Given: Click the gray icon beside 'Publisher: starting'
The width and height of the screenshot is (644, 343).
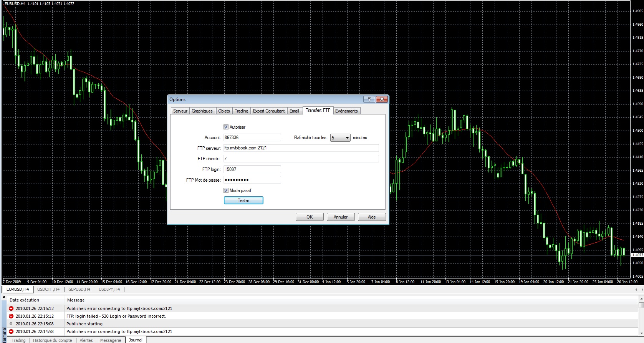Looking at the screenshot, I should (11, 324).
